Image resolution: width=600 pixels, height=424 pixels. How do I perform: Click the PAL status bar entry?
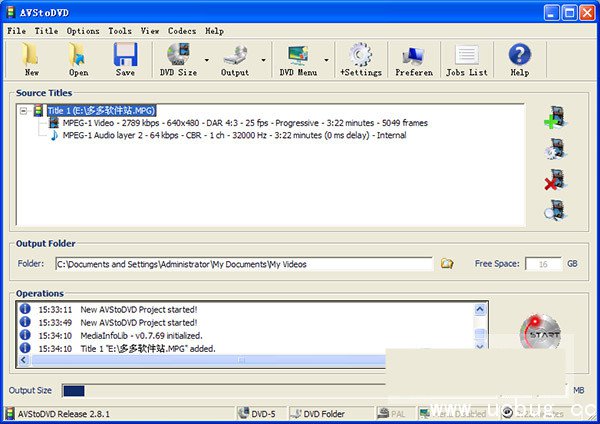(391, 414)
